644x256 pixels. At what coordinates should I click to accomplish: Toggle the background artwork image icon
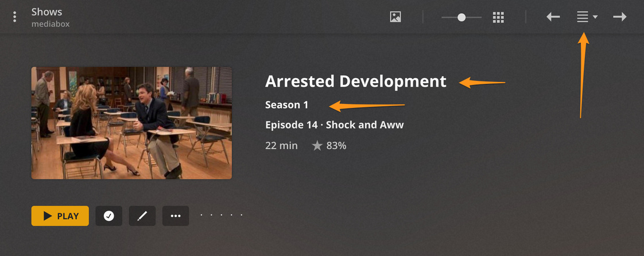[395, 17]
